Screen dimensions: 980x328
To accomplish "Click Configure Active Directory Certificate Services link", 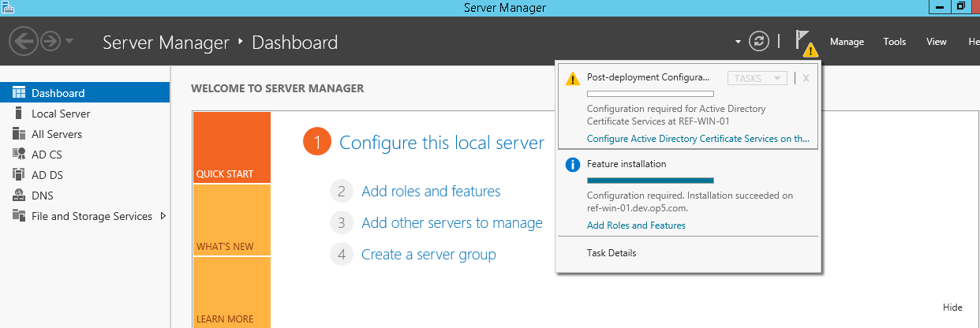I will pyautogui.click(x=698, y=139).
